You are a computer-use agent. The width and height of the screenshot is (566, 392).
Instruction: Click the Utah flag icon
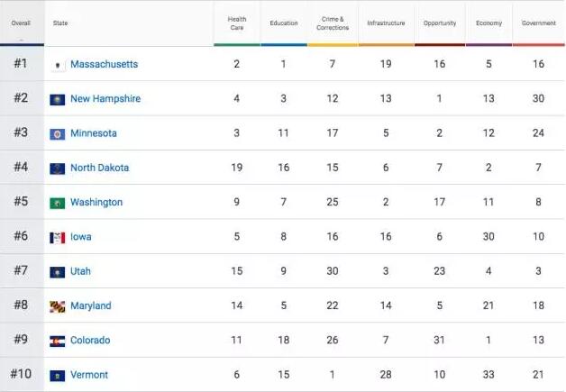click(58, 271)
